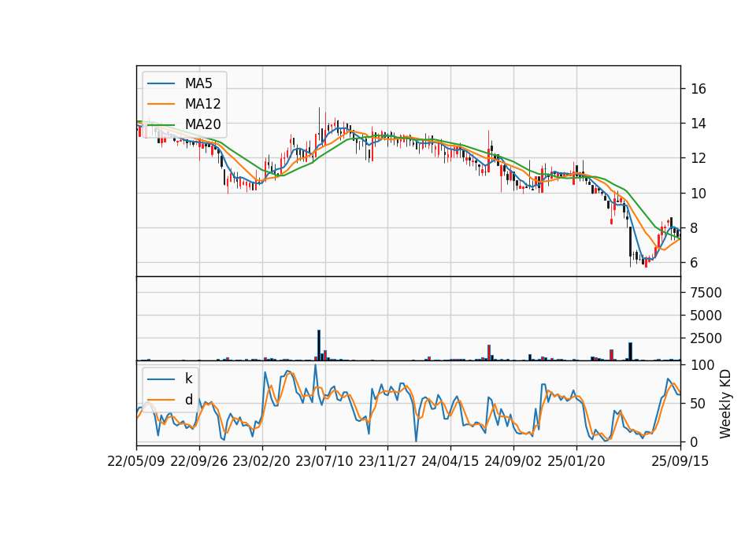
Task: Click the orange d legend line sample
Action: pyautogui.click(x=161, y=400)
